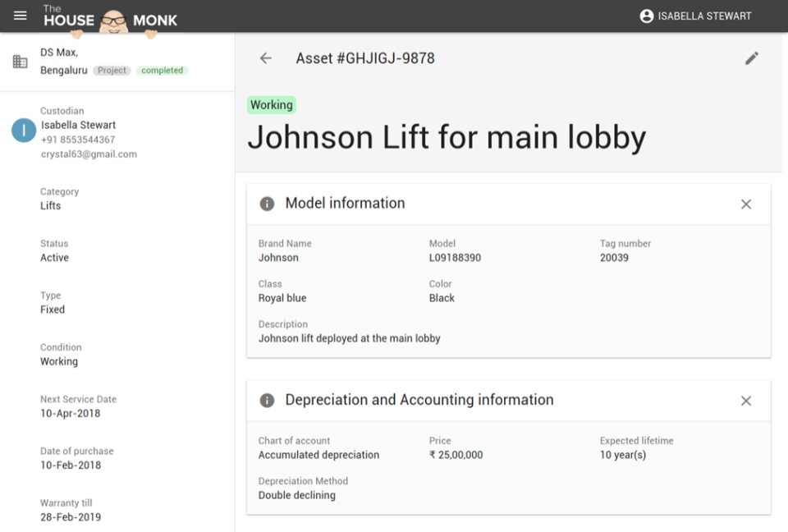Open the hamburger navigation menu
This screenshot has width=788, height=532.
20,15
